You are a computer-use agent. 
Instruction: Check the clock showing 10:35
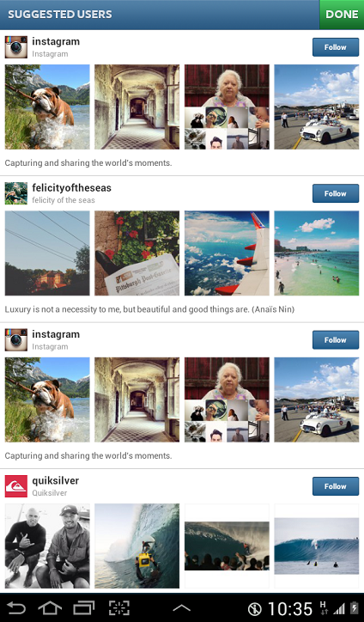(x=290, y=608)
